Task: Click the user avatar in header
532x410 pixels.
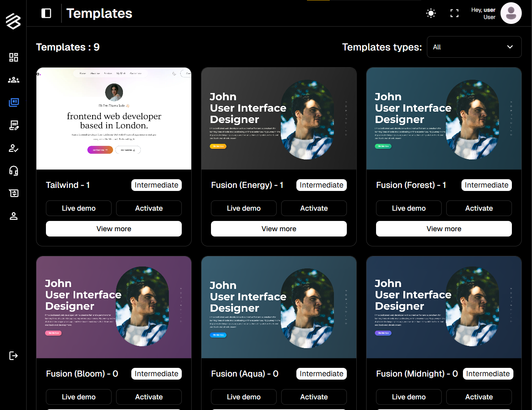Action: point(511,13)
